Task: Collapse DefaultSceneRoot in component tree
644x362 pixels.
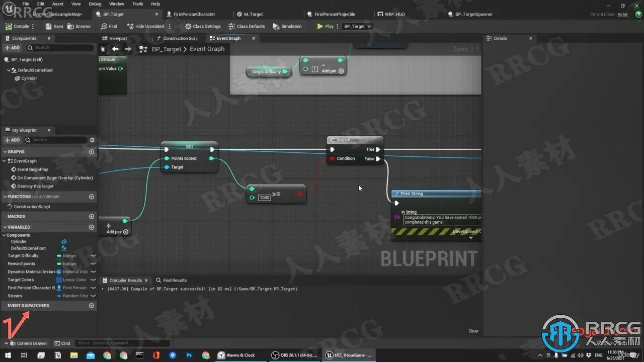Action: click(x=9, y=70)
